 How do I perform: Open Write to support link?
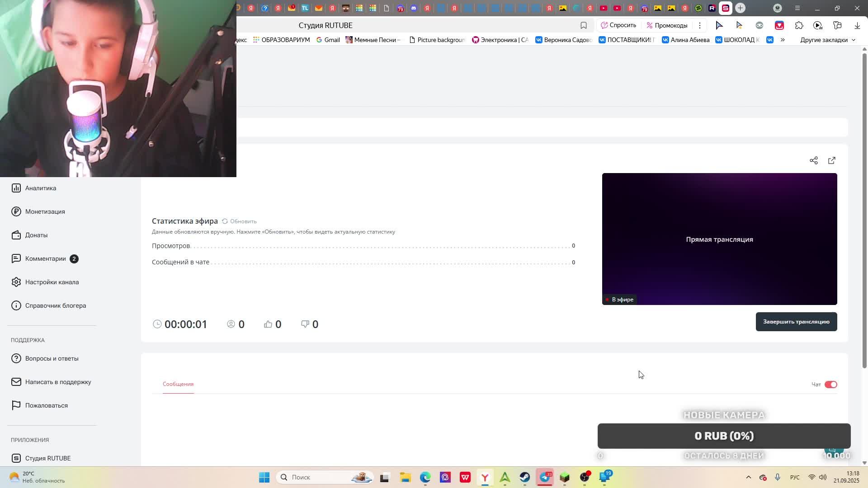click(58, 382)
